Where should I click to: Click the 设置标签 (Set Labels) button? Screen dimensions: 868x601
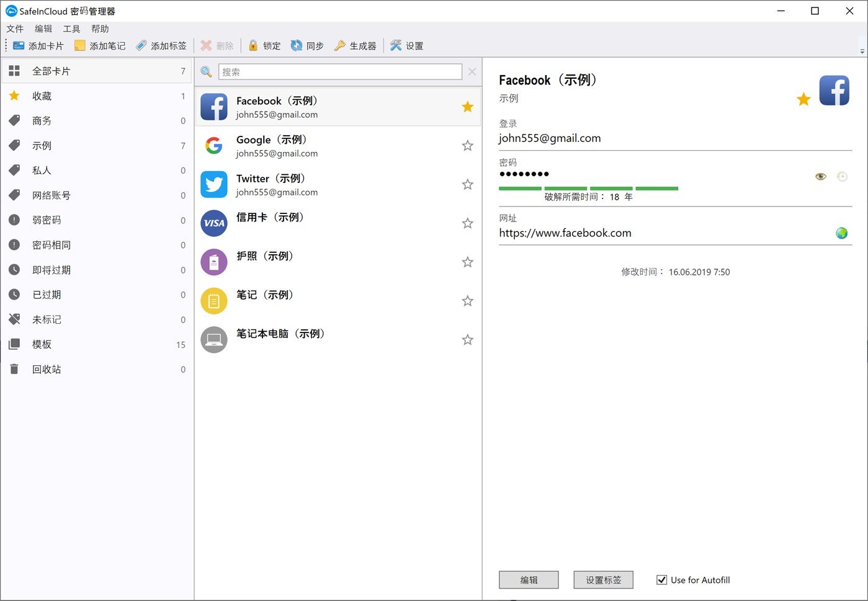point(602,579)
